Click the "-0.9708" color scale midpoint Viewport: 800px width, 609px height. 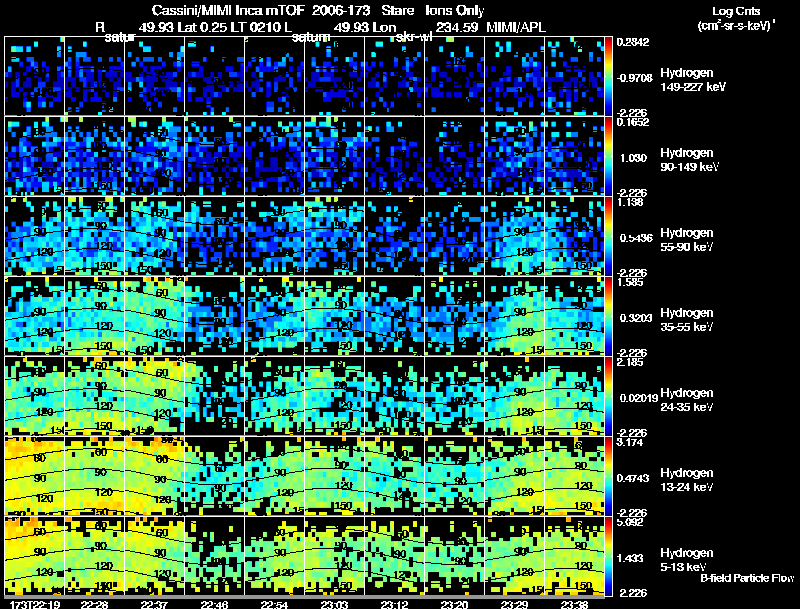[635, 78]
